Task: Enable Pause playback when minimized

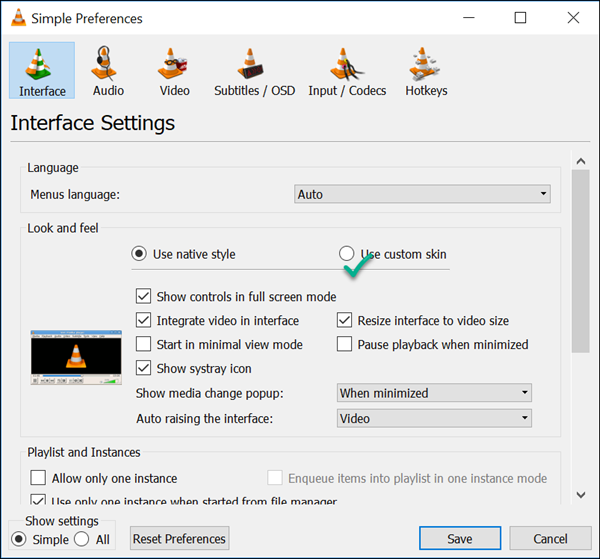Action: 344,344
